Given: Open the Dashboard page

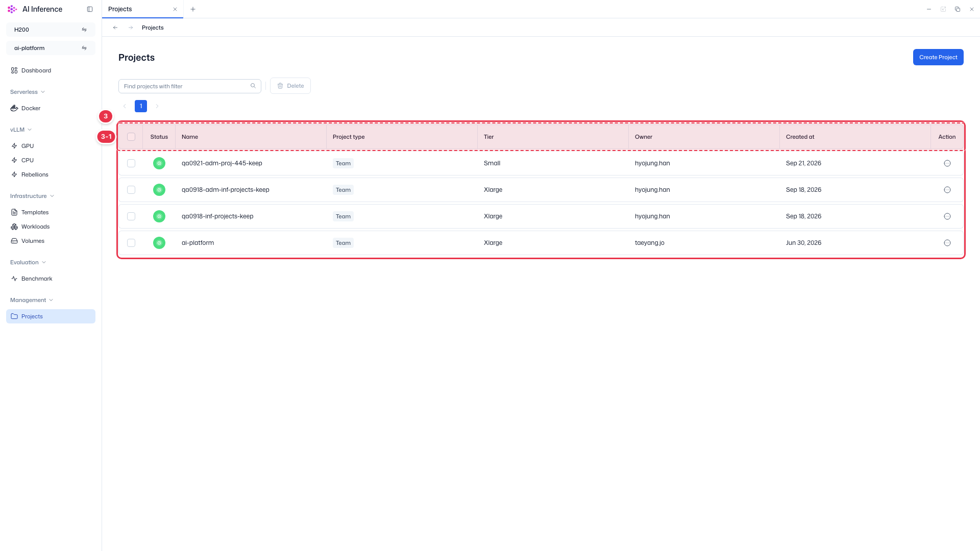Looking at the screenshot, I should pos(51,70).
